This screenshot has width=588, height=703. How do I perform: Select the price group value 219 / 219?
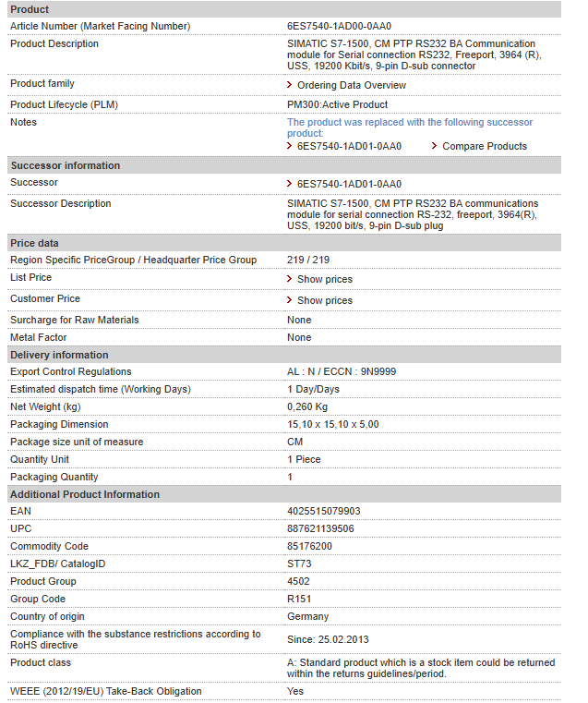click(x=308, y=260)
